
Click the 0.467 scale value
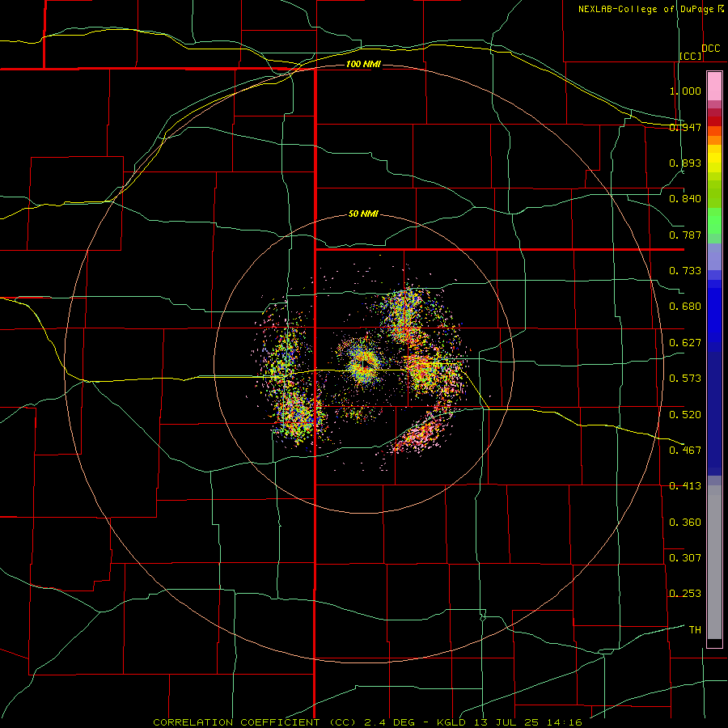685,451
